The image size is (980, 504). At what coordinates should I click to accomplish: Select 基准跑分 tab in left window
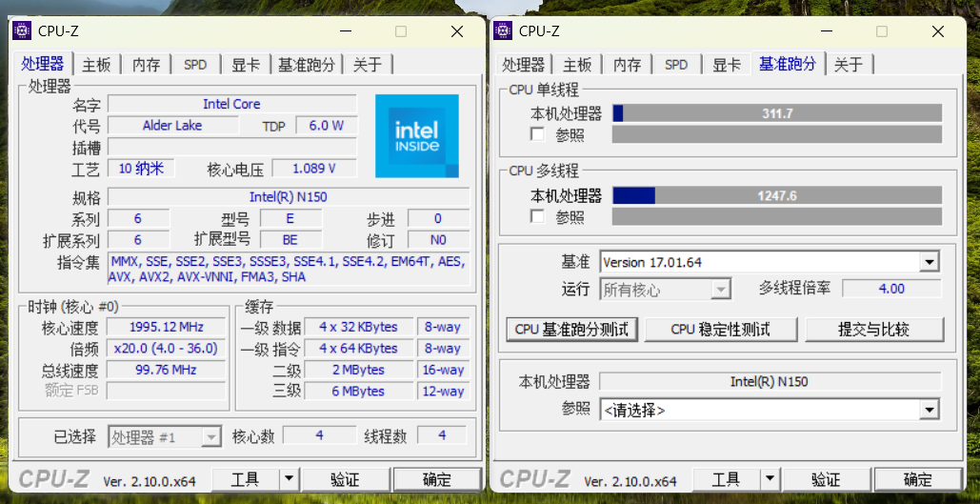pos(307,65)
